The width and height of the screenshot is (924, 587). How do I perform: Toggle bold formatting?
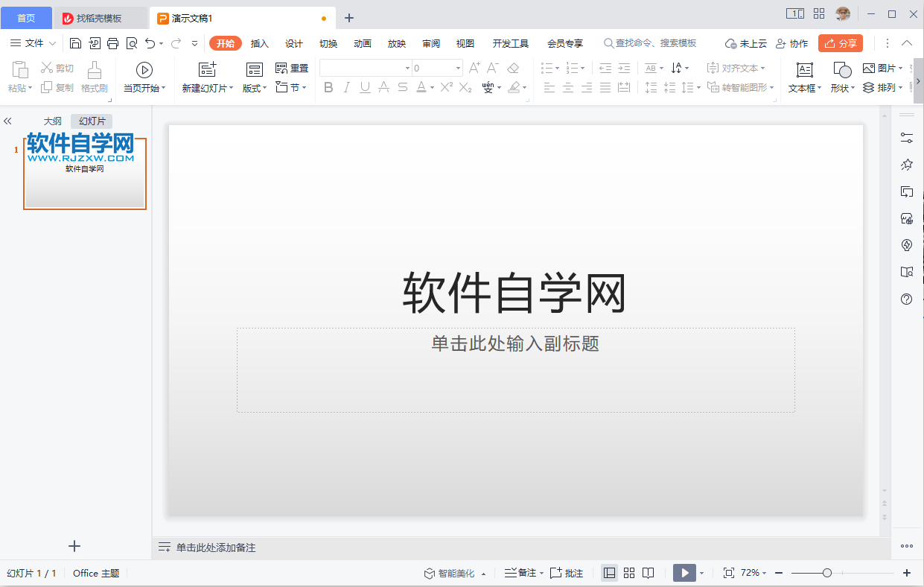click(x=328, y=87)
